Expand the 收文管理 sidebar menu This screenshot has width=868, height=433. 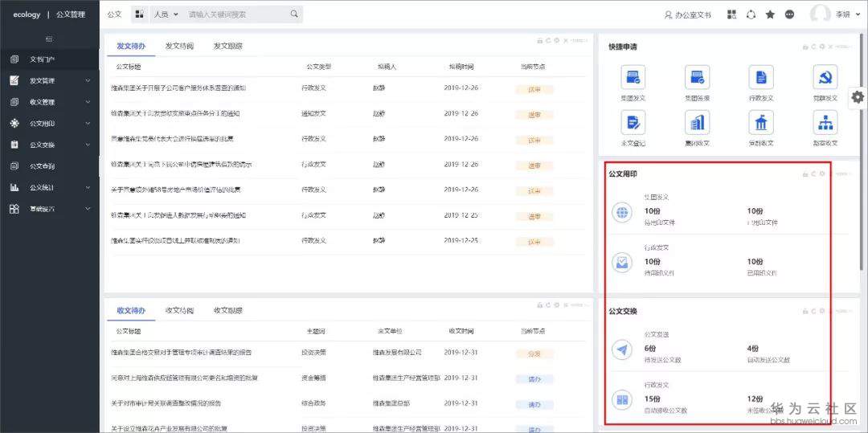click(88, 102)
